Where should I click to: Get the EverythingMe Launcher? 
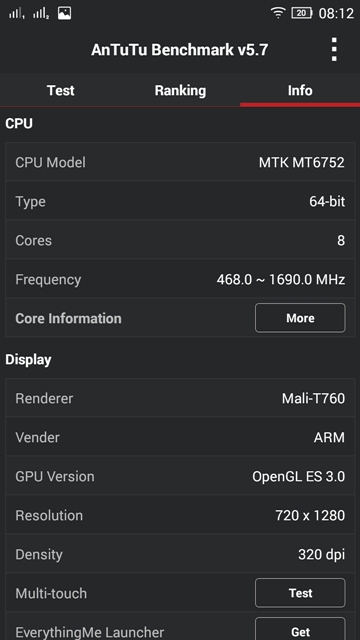click(300, 631)
